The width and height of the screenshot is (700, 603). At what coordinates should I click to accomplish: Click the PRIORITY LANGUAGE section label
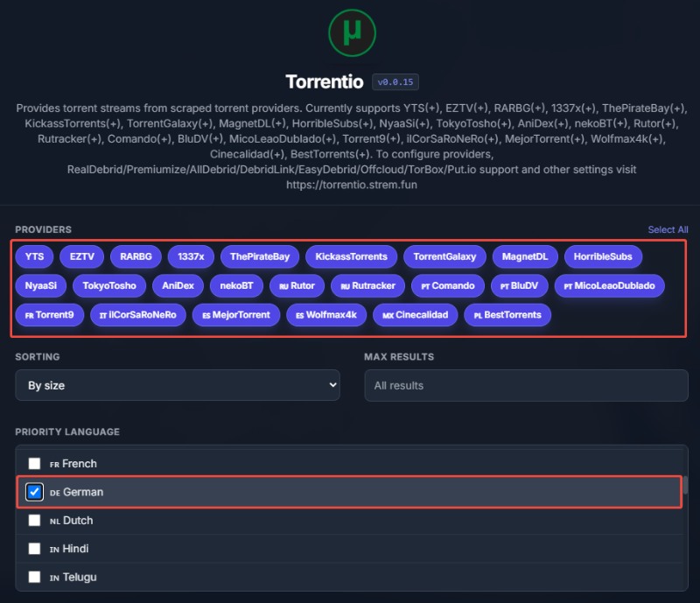point(67,432)
